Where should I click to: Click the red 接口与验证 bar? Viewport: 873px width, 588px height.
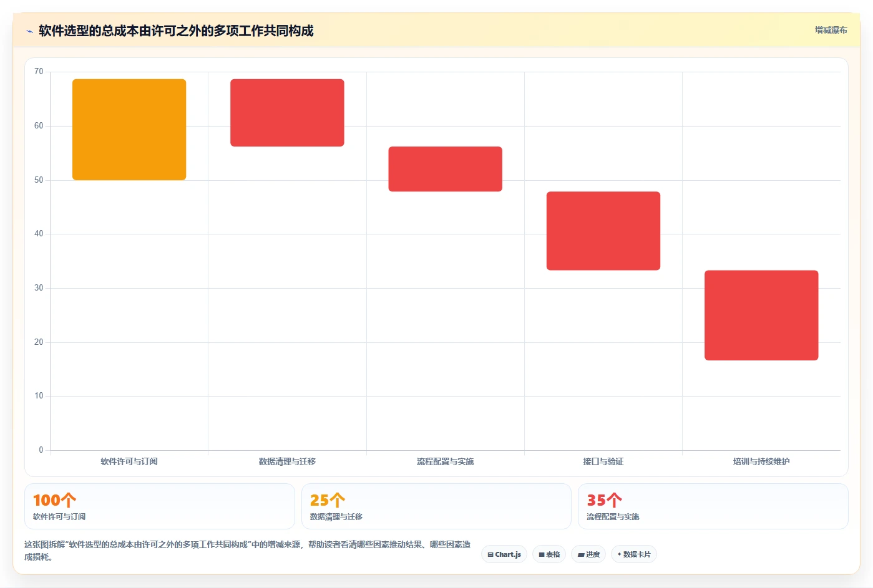tap(603, 231)
